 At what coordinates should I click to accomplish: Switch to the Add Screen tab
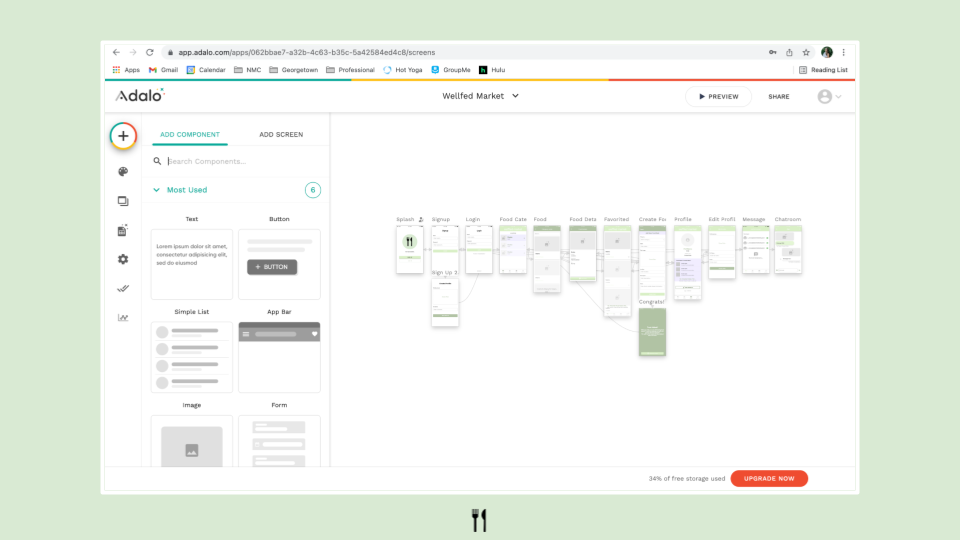(281, 135)
